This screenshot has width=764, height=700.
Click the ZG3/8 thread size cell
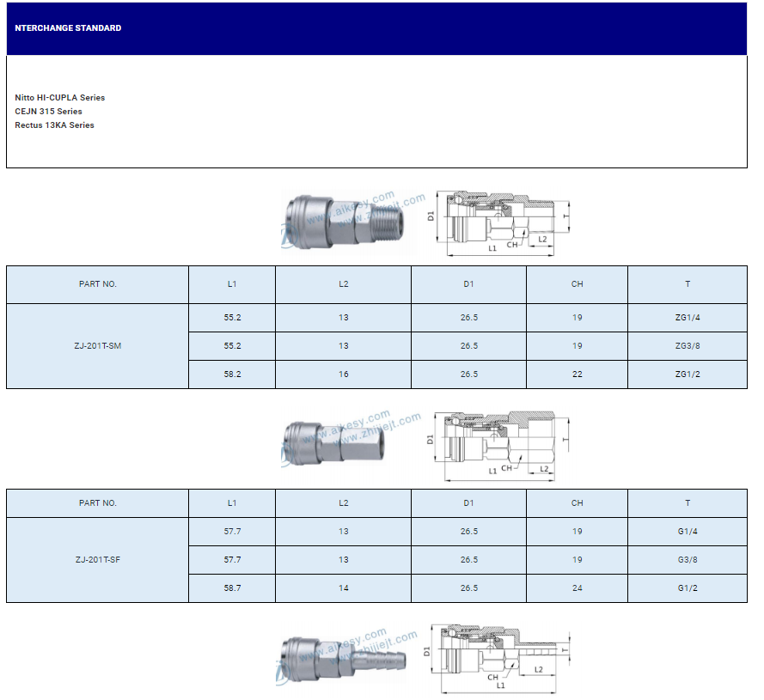coord(688,346)
